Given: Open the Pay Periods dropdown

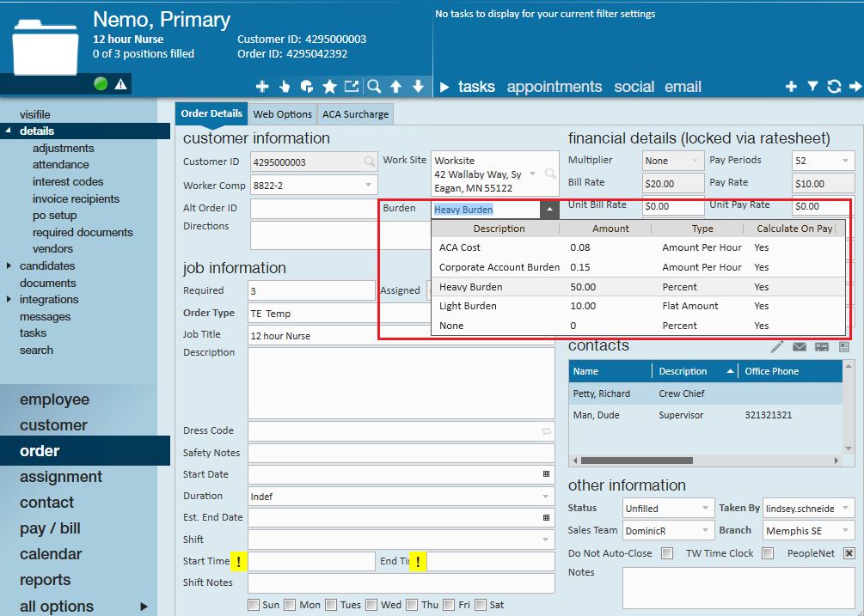Looking at the screenshot, I should click(x=845, y=161).
